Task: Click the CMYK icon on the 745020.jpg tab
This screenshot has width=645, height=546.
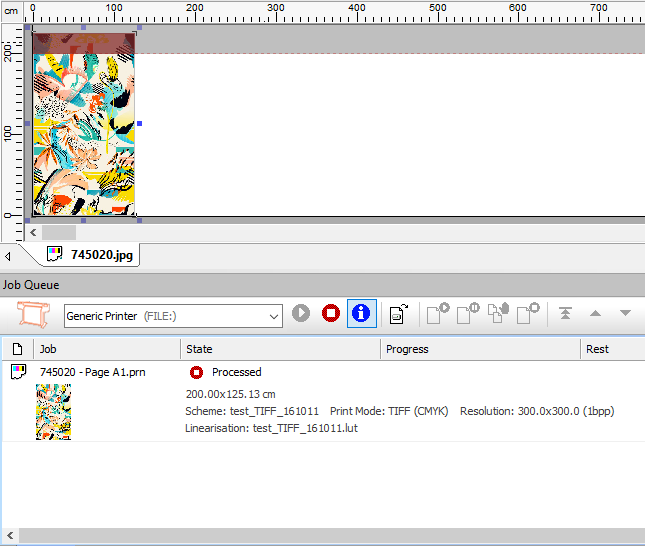Action: click(x=54, y=254)
